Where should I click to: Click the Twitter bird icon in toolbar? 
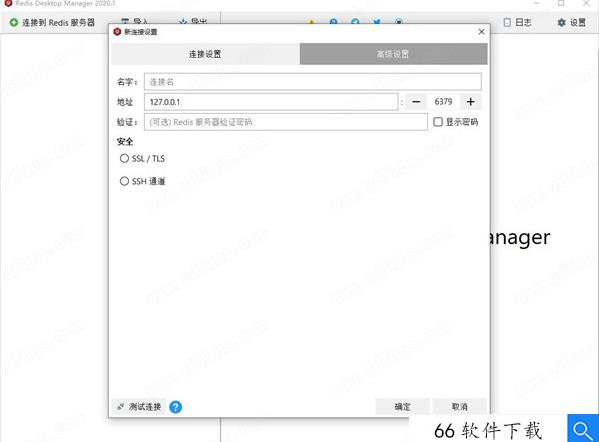pos(377,22)
